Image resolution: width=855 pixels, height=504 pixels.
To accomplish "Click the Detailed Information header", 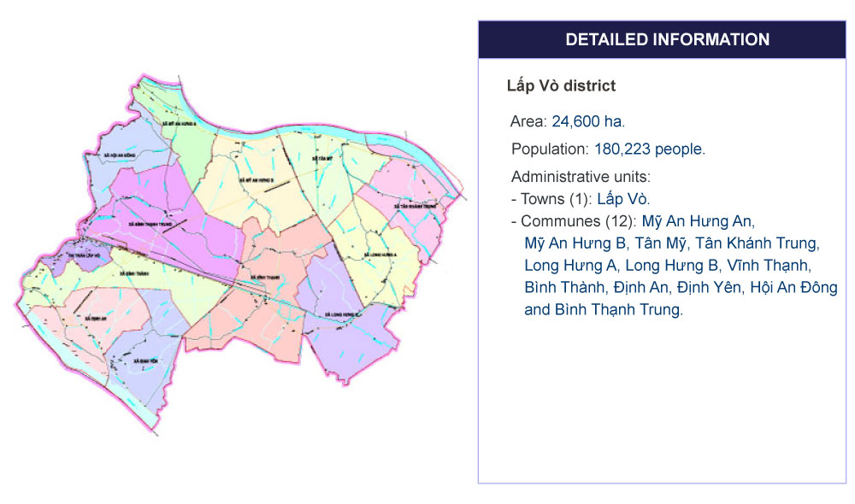I will point(667,40).
